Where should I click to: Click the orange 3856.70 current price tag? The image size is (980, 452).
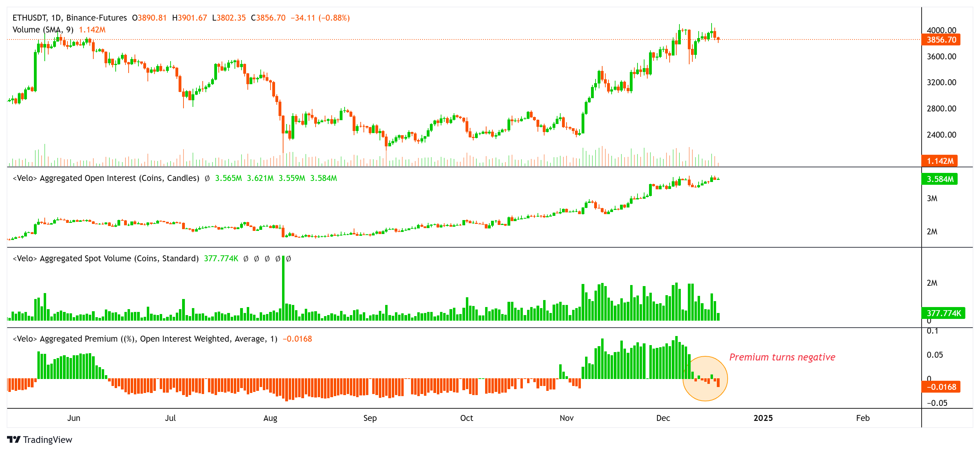tap(941, 39)
